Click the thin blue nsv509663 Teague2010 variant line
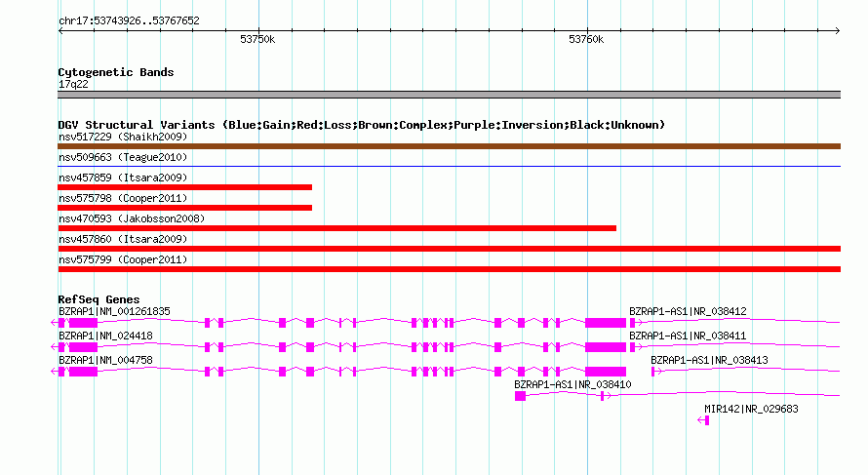 tap(449, 166)
